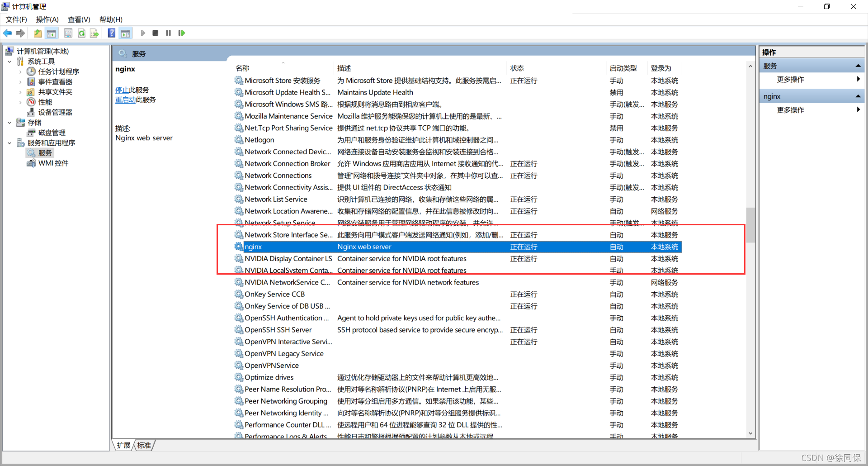The width and height of the screenshot is (868, 466).
Task: Select Disk Management (磁盘管理) in tree
Action: (x=52, y=133)
